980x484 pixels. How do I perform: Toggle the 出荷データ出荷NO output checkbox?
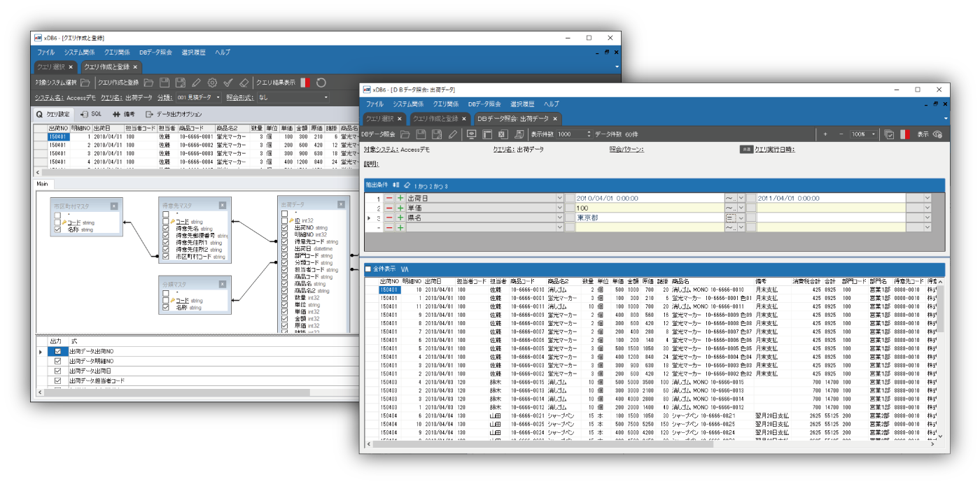(x=58, y=351)
